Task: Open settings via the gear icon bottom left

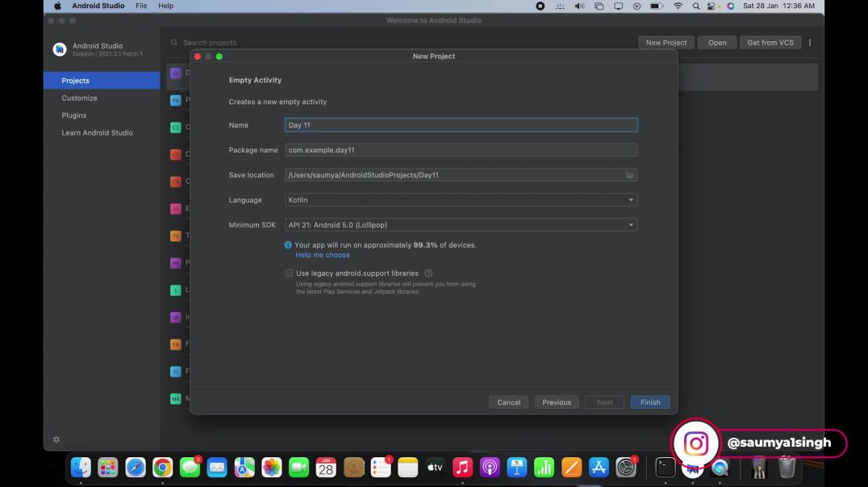Action: pos(56,439)
